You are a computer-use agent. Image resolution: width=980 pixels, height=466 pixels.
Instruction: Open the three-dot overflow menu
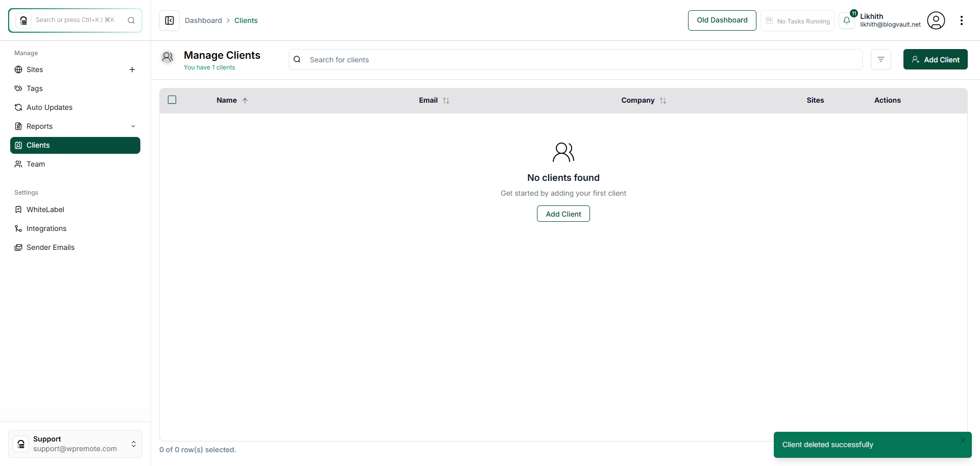(963, 20)
